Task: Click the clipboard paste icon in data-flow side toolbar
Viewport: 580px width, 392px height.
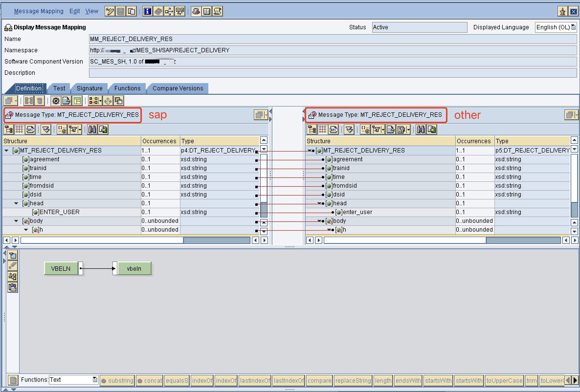Action: coord(12,287)
